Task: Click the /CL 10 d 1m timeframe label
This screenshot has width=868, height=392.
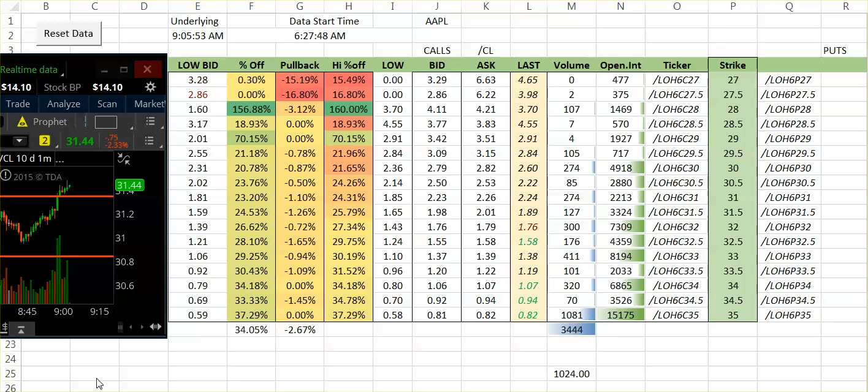Action: click(x=27, y=159)
